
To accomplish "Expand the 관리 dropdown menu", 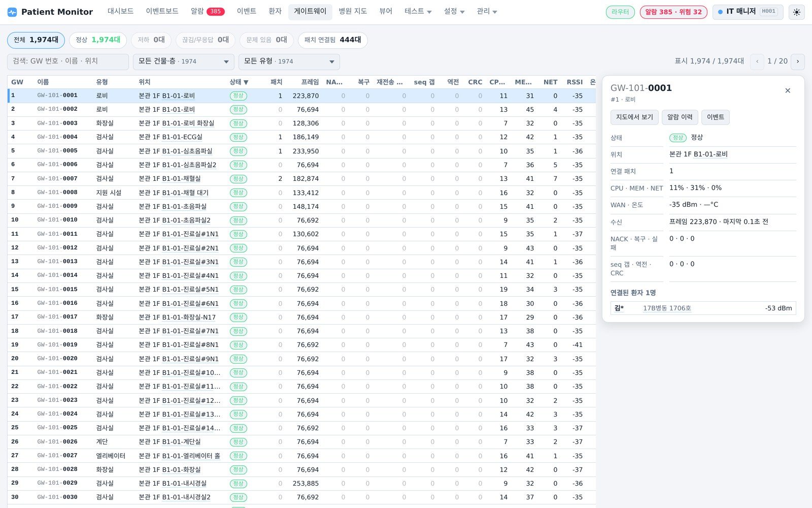I will 487,11.
